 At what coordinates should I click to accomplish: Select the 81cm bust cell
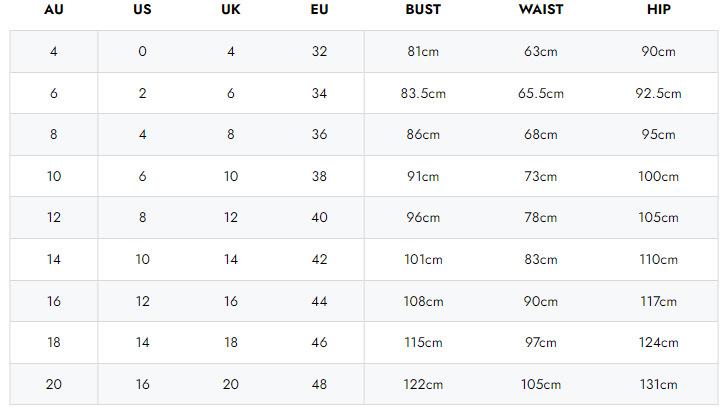coord(423,51)
